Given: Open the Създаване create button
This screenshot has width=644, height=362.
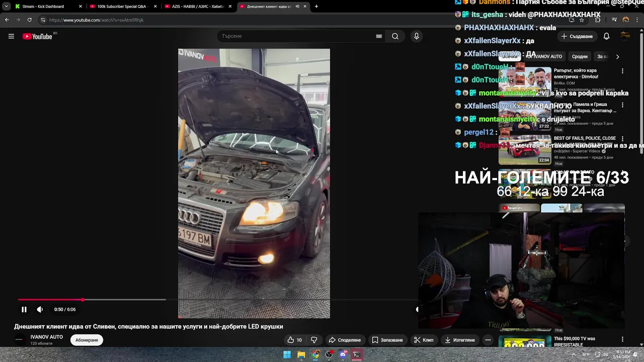Looking at the screenshot, I should 577,36.
